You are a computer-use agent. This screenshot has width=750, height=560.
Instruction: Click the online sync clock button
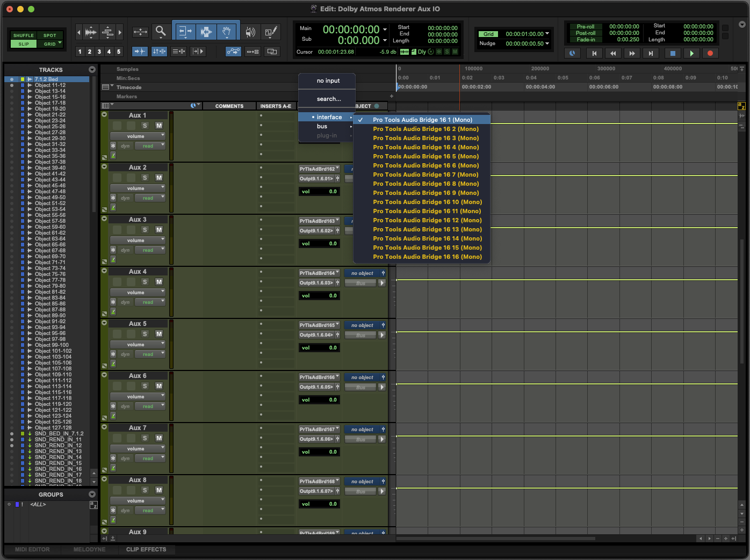click(x=572, y=53)
